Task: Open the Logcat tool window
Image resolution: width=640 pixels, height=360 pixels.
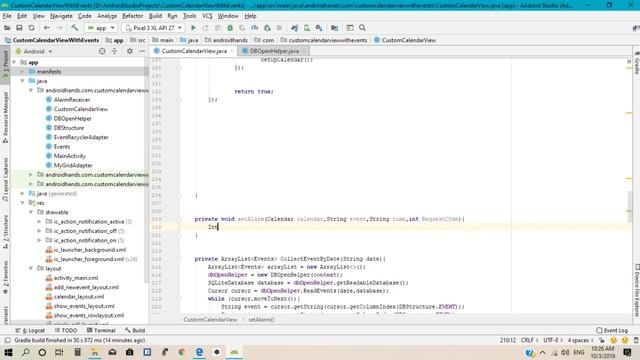Action: click(x=31, y=330)
